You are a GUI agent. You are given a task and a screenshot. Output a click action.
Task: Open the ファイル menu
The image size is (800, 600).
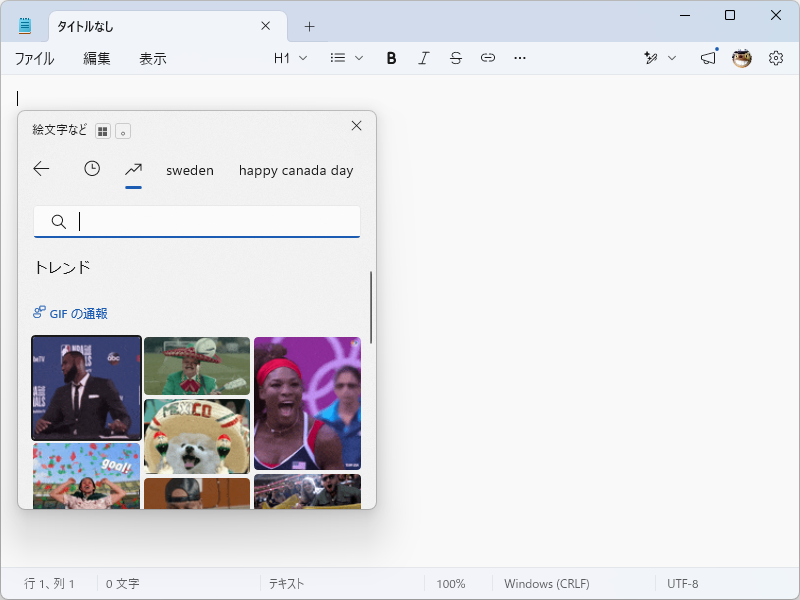[34, 59]
